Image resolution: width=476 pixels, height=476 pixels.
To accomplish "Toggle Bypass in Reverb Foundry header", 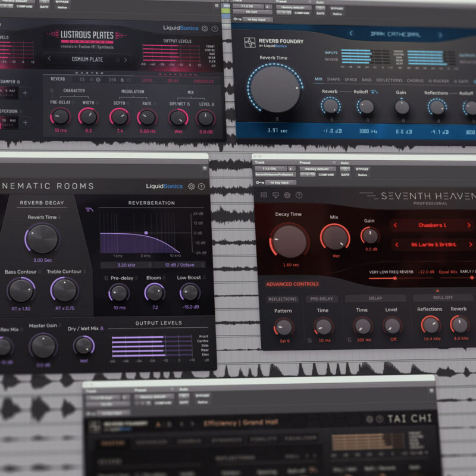I will tap(337, 8).
